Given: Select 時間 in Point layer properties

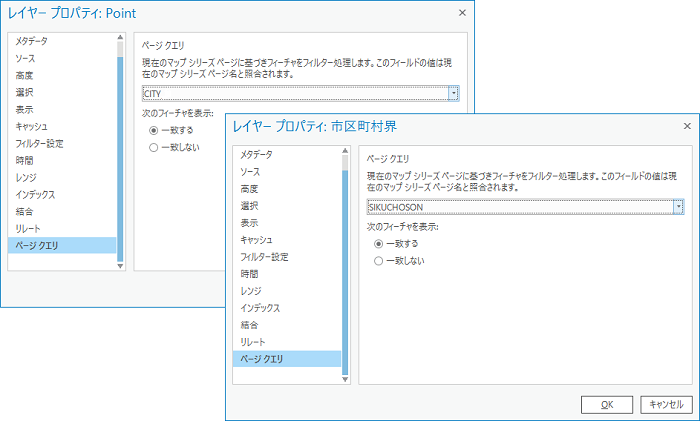Looking at the screenshot, I should pyautogui.click(x=24, y=160).
